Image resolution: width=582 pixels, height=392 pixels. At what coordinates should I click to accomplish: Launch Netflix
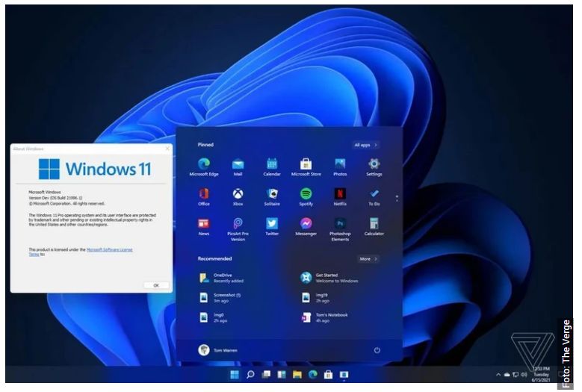click(x=340, y=197)
